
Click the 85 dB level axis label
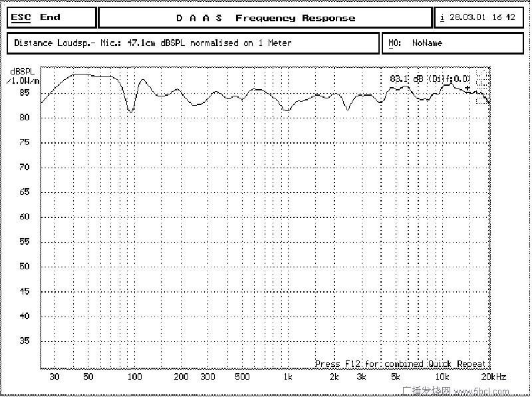[x=24, y=93]
